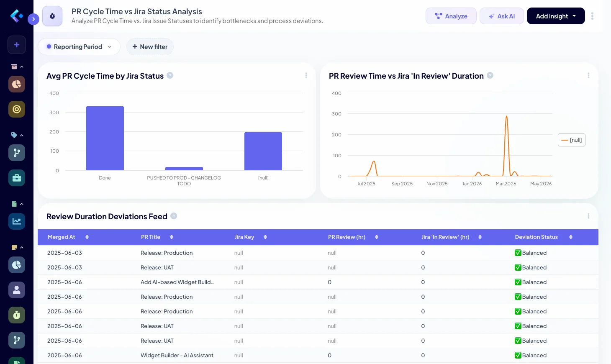Image resolution: width=611 pixels, height=364 pixels.
Task: Open the teal briefcase sidebar icon
Action: point(17,178)
